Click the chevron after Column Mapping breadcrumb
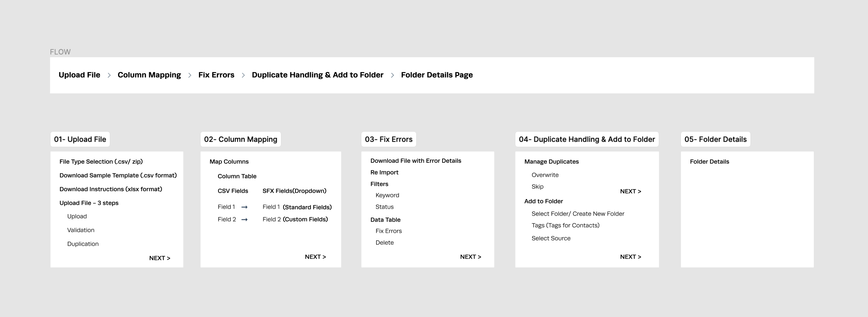 (190, 75)
